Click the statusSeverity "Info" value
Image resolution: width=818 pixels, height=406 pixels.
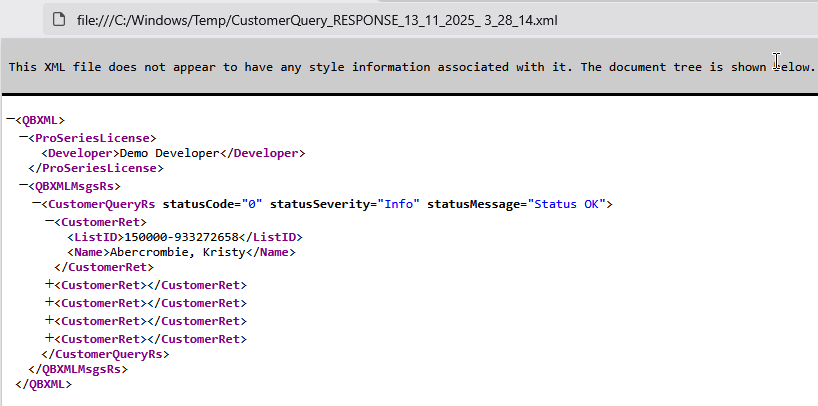coord(400,204)
